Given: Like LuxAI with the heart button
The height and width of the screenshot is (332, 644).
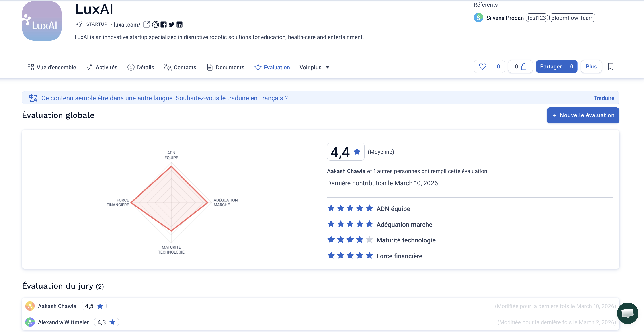Looking at the screenshot, I should (x=483, y=66).
